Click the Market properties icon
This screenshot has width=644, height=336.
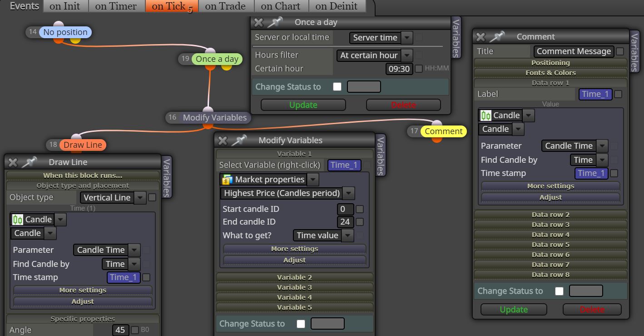[227, 180]
